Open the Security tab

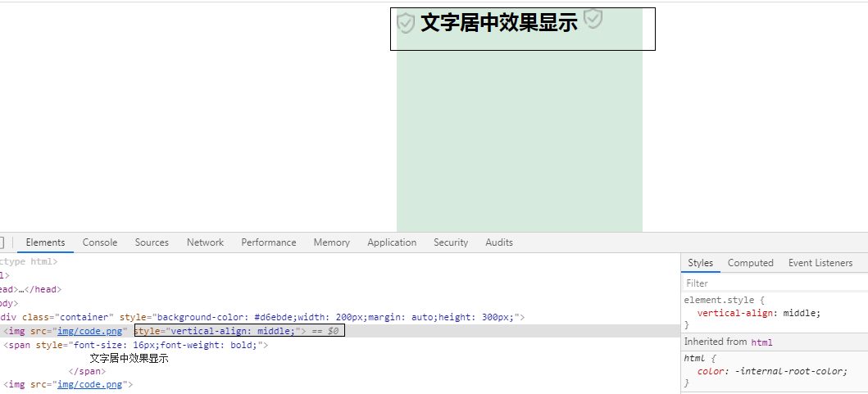[451, 242]
